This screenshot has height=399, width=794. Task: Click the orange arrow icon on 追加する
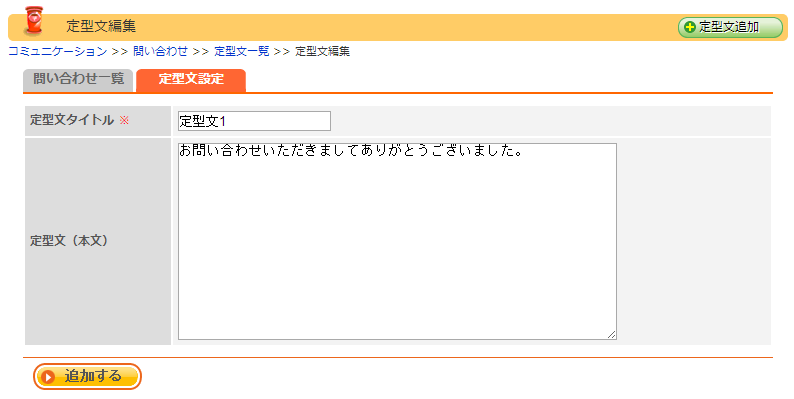49,377
